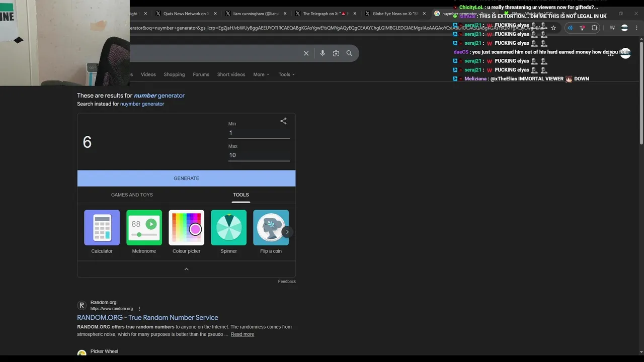This screenshot has height=362, width=644.
Task: Click the Random.org favicon
Action: click(82, 305)
